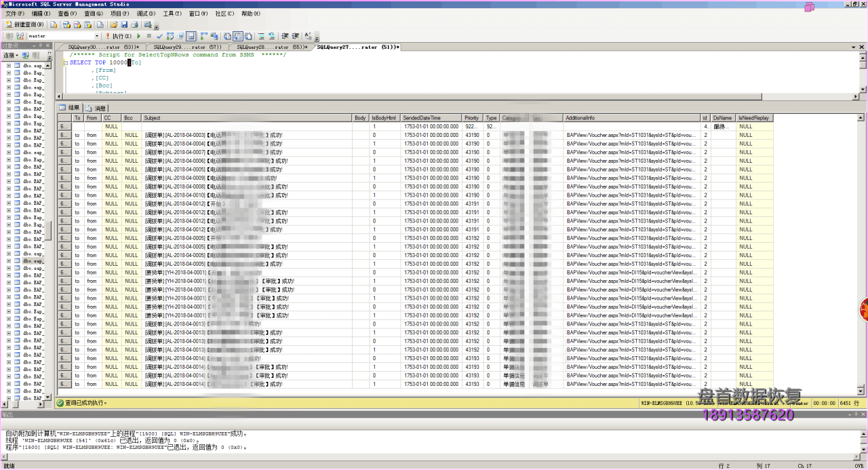
Task: Click the open file folder icon
Action: (114, 24)
